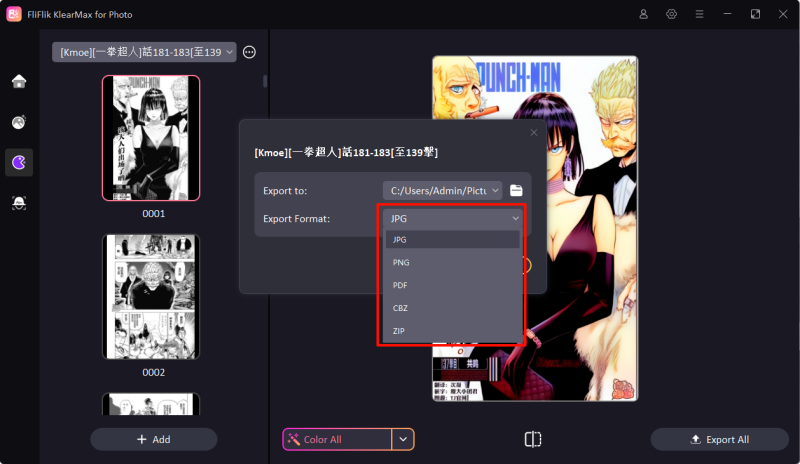The image size is (800, 464).
Task: Expand the Export to path dropdown
Action: [442, 190]
